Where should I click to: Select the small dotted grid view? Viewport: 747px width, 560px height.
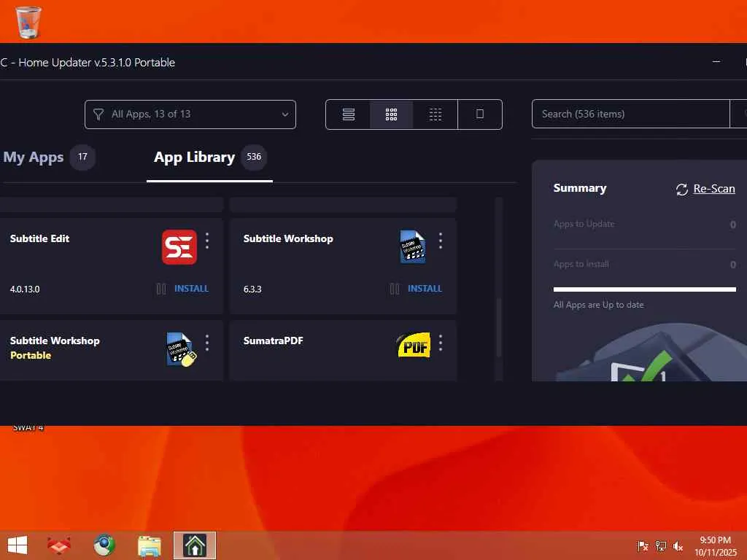[435, 114]
